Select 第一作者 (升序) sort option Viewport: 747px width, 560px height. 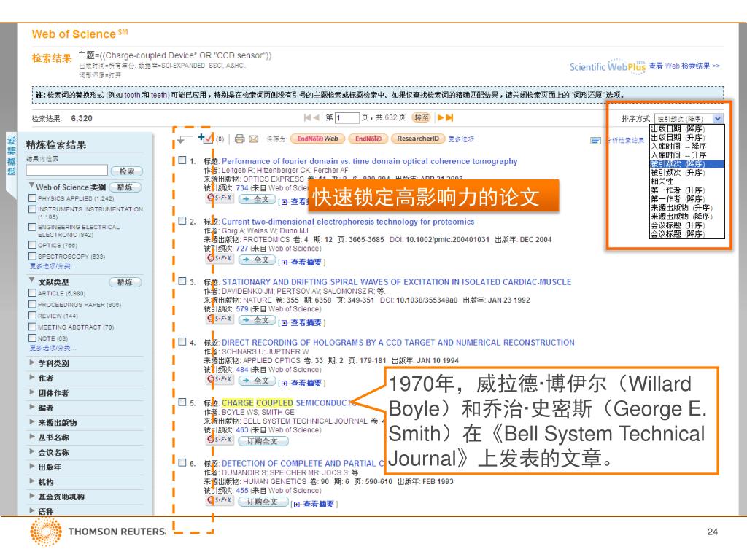click(x=687, y=190)
